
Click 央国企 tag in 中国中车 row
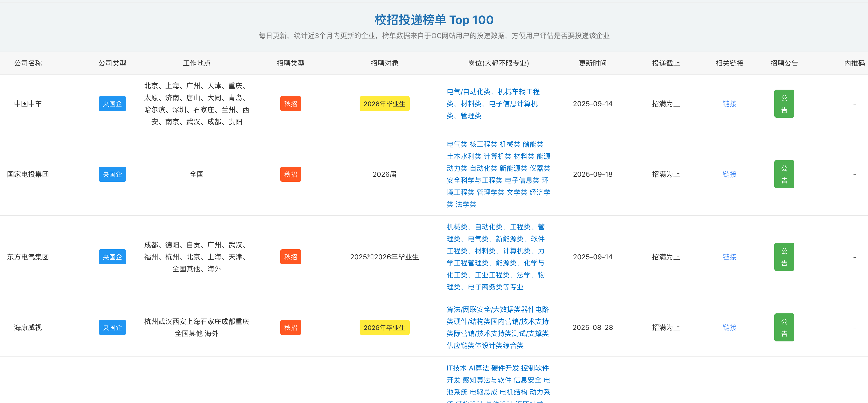coord(112,104)
